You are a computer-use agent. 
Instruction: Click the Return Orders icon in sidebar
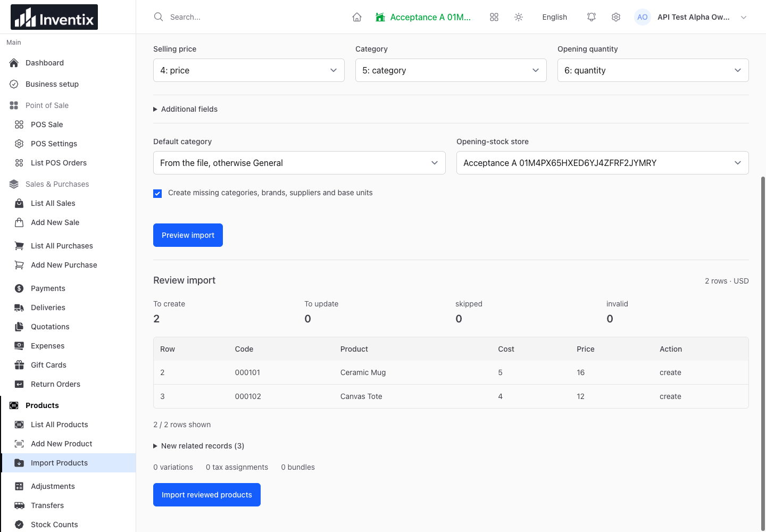19,384
